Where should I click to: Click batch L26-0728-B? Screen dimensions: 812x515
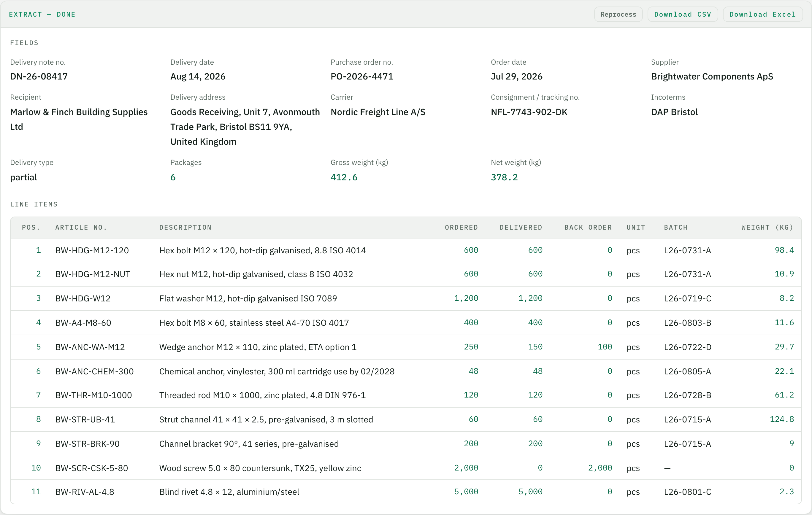pos(687,395)
